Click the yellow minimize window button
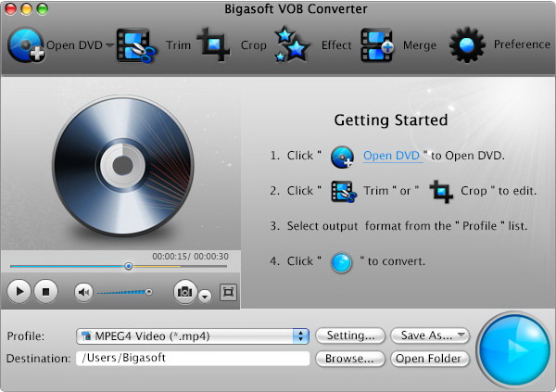 [x=27, y=9]
